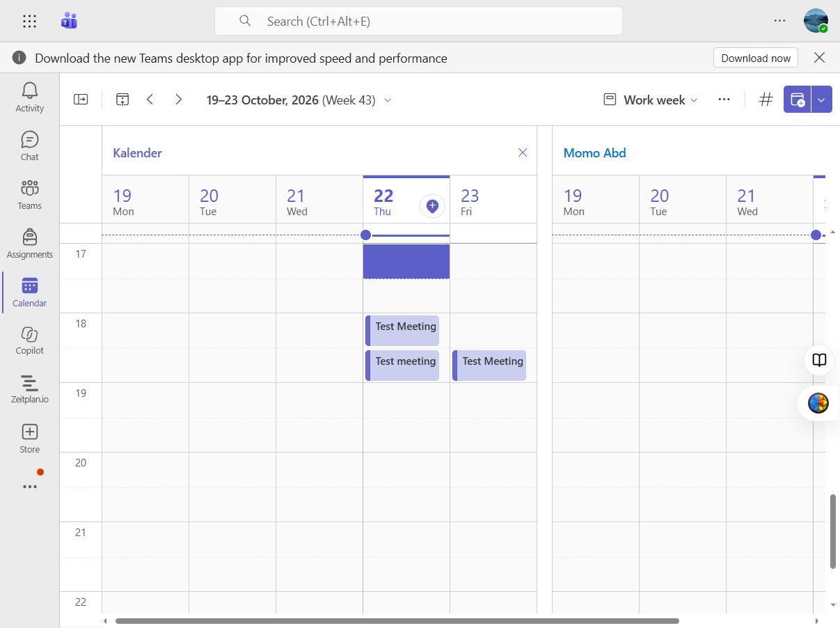The width and height of the screenshot is (840, 628).
Task: Add an event with Thursday's plus button
Action: tap(432, 205)
